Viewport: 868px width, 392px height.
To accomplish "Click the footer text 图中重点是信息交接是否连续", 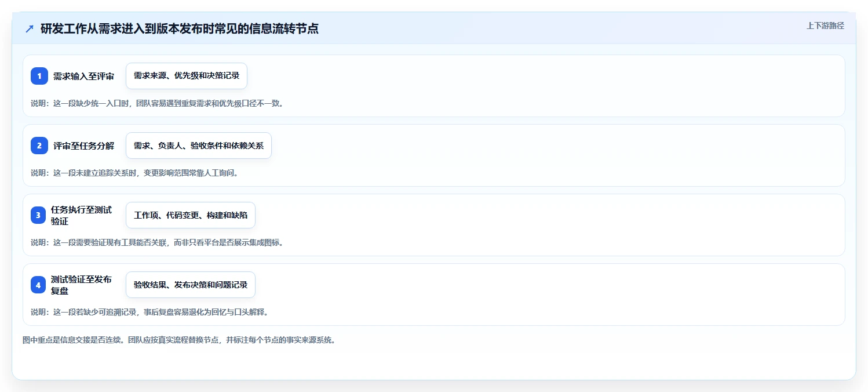I will (179, 340).
